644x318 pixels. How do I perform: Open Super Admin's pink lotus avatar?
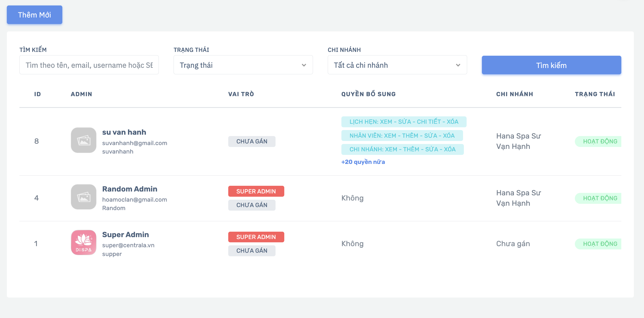tap(84, 243)
